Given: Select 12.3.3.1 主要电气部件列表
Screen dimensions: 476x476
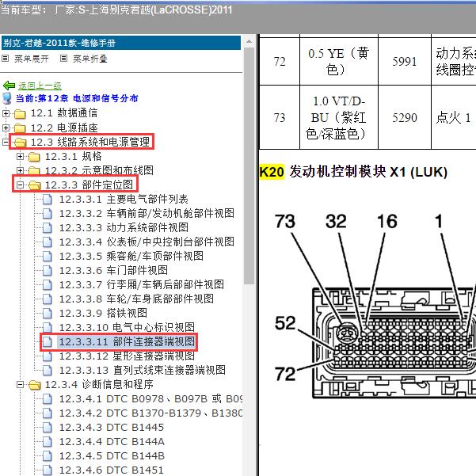Looking at the screenshot, I should point(124,199).
